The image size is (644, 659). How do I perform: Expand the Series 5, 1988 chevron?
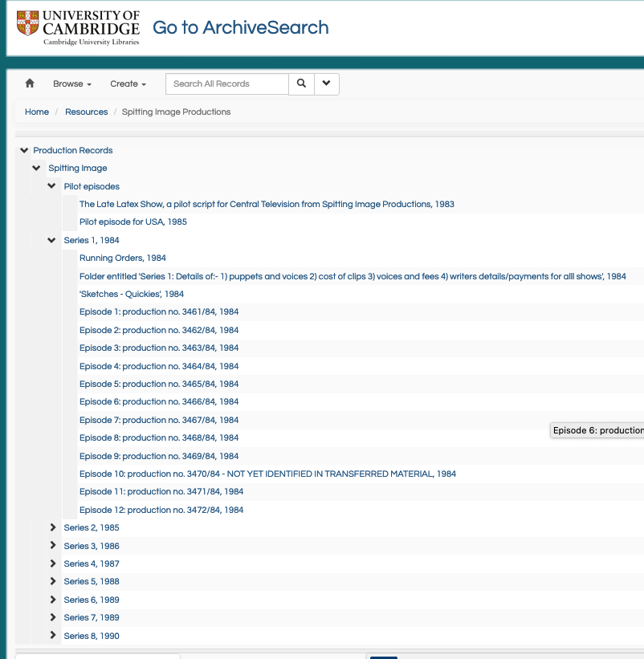pyautogui.click(x=53, y=581)
